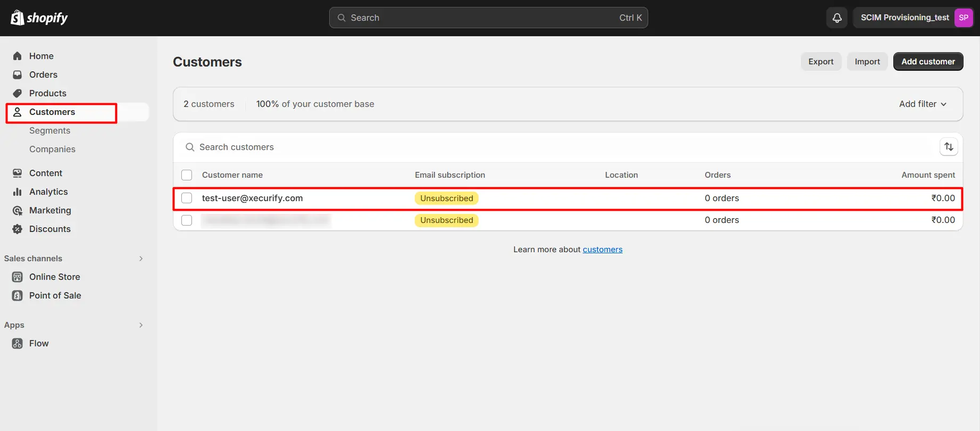The image size is (980, 431).
Task: Go to Companies submenu
Action: pos(52,149)
